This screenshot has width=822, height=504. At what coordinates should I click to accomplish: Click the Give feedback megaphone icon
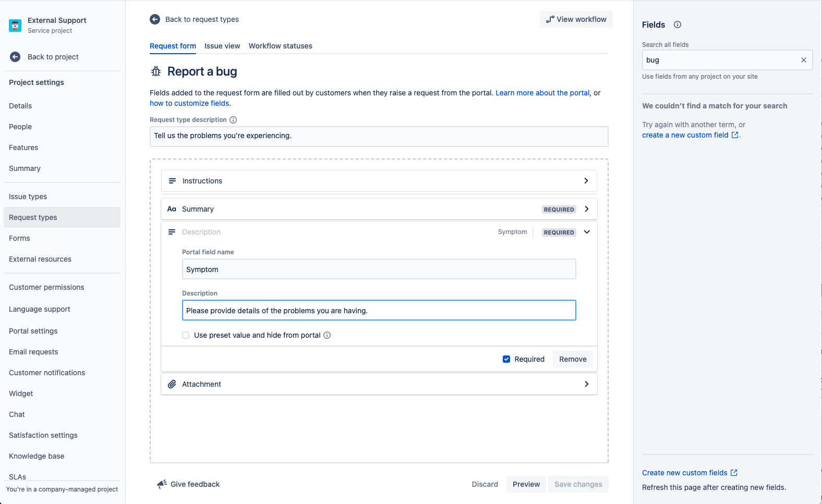point(162,484)
